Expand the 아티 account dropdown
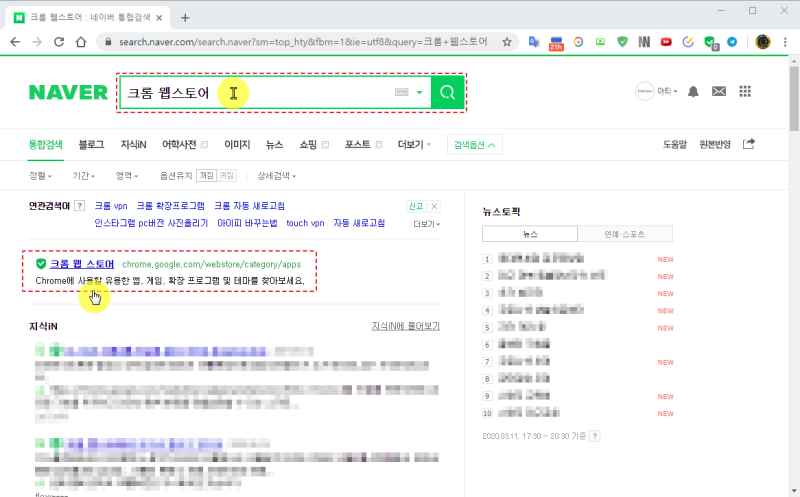Screen dimensions: 800x497 [667, 91]
